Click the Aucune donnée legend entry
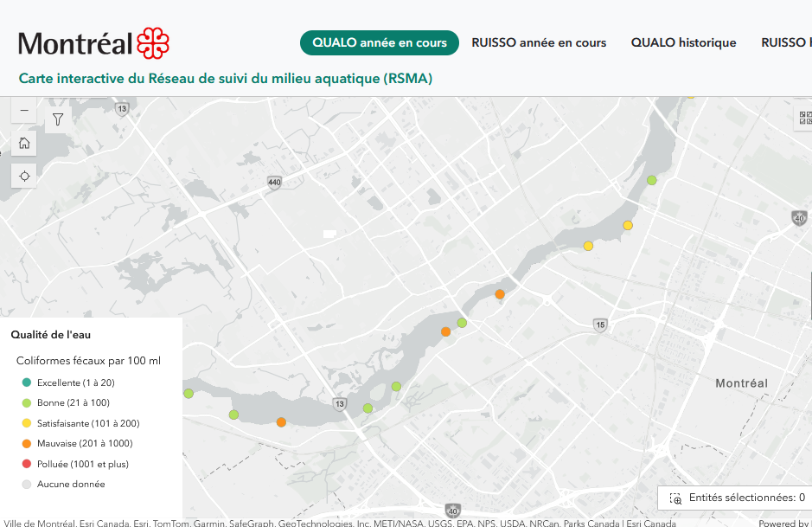 click(x=70, y=485)
